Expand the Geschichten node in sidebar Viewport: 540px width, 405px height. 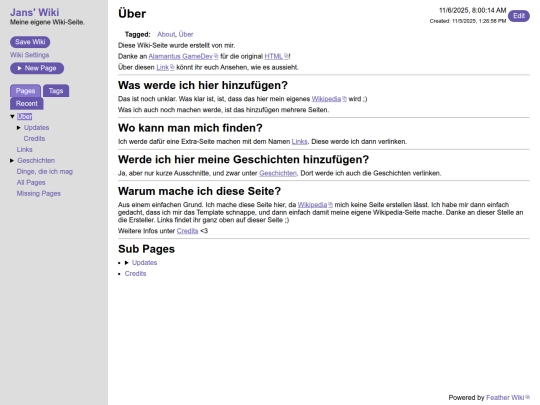pyautogui.click(x=12, y=160)
